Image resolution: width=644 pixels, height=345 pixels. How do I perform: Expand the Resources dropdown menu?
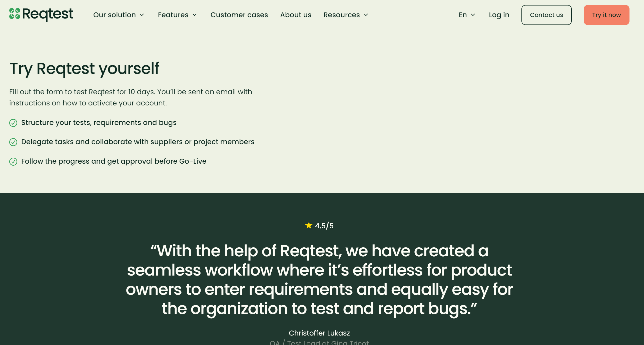pyautogui.click(x=346, y=15)
